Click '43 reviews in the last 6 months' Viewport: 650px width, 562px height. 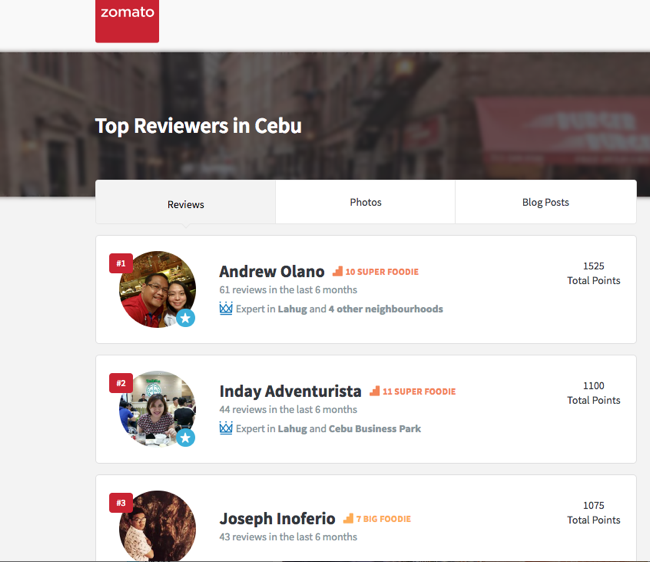[x=288, y=537]
